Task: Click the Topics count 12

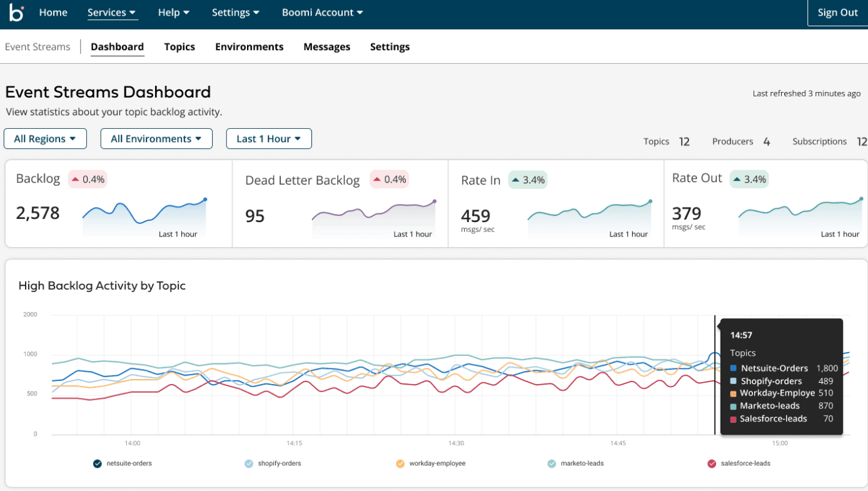Action: [x=684, y=142]
